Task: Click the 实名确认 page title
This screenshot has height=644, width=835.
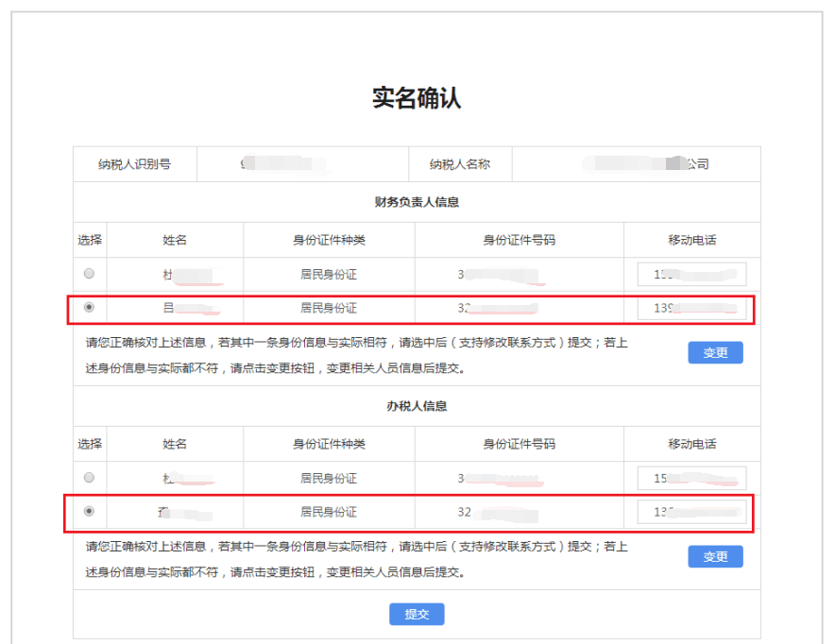Action: pyautogui.click(x=417, y=98)
